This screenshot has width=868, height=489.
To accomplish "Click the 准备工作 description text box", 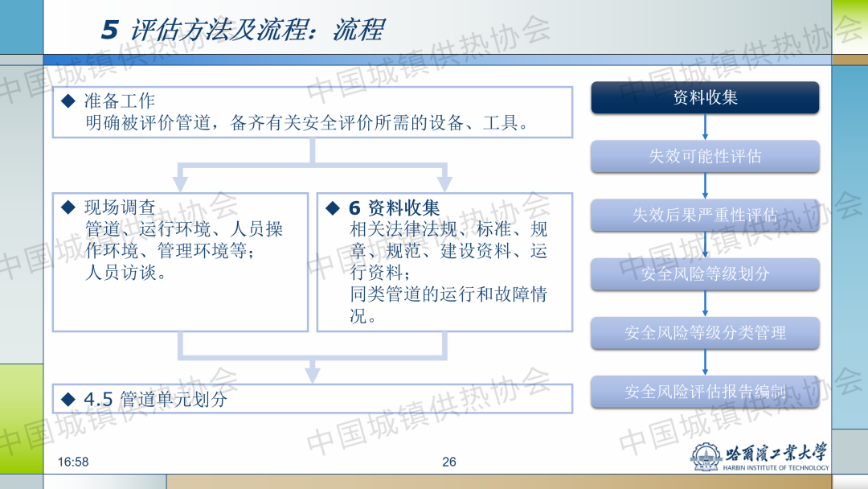I will (313, 113).
